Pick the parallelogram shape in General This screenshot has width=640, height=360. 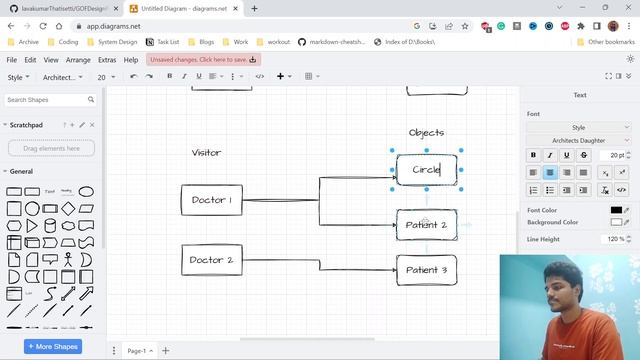(x=86, y=209)
